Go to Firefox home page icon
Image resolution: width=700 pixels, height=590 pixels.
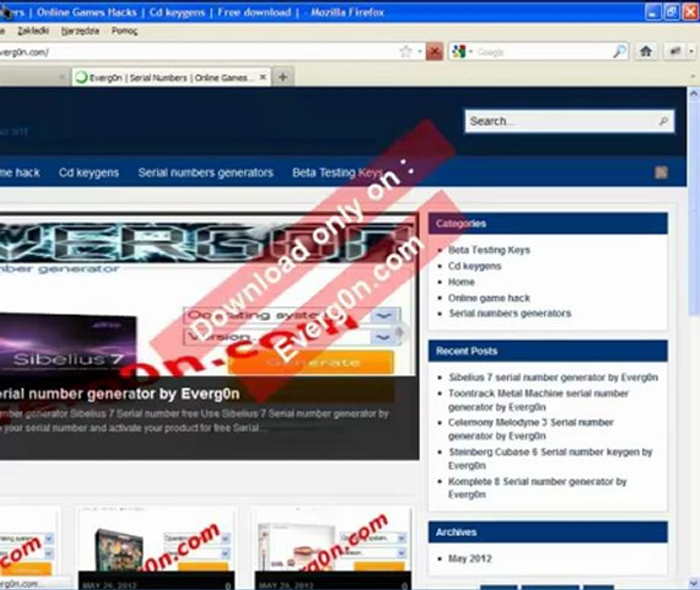point(646,51)
